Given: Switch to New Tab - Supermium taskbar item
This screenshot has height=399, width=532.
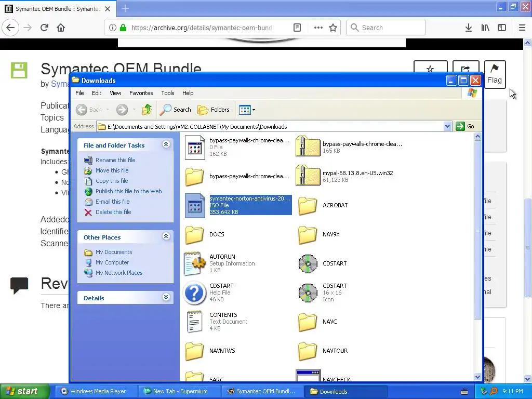Looking at the screenshot, I should coord(179,391).
